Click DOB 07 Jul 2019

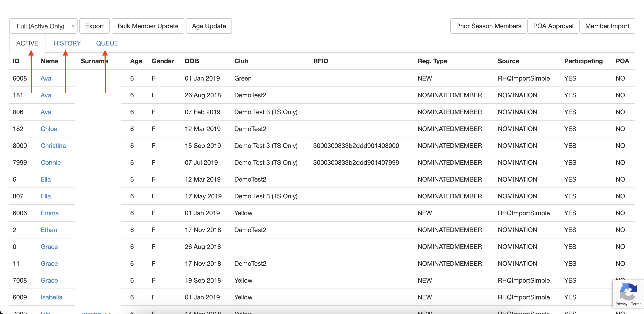(201, 162)
